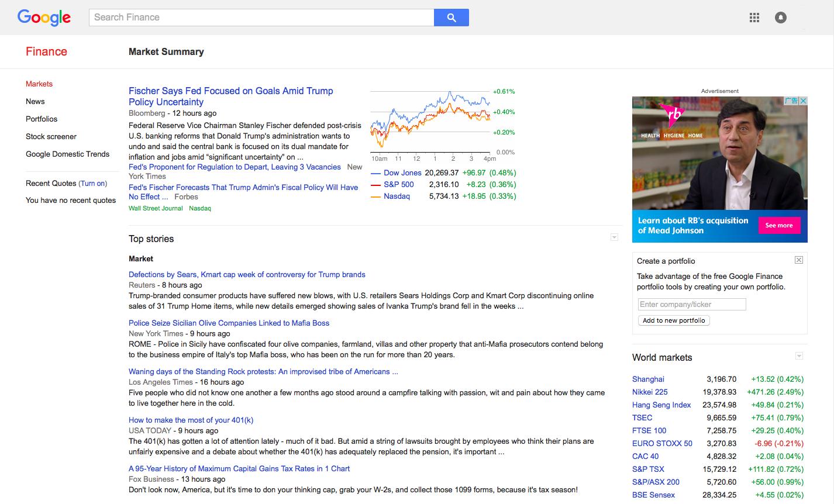Open Fed's Fischer Forecasts Forbes article
The image size is (834, 504).
(243, 192)
